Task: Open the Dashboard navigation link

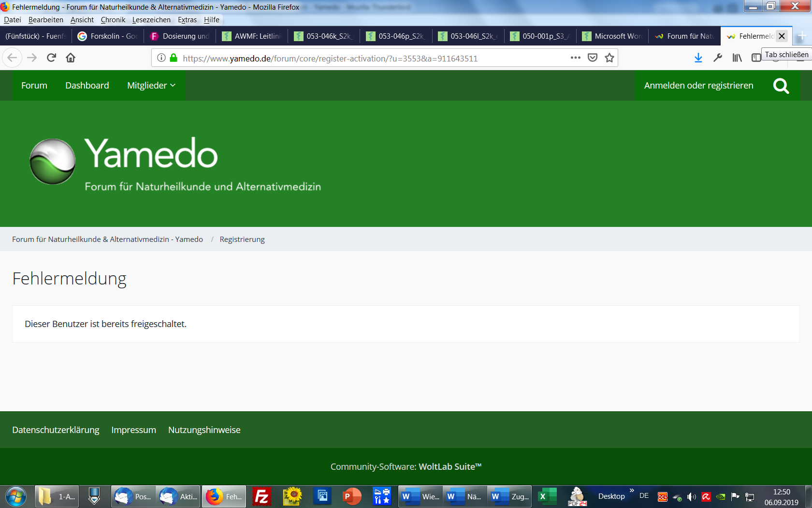Action: point(87,86)
